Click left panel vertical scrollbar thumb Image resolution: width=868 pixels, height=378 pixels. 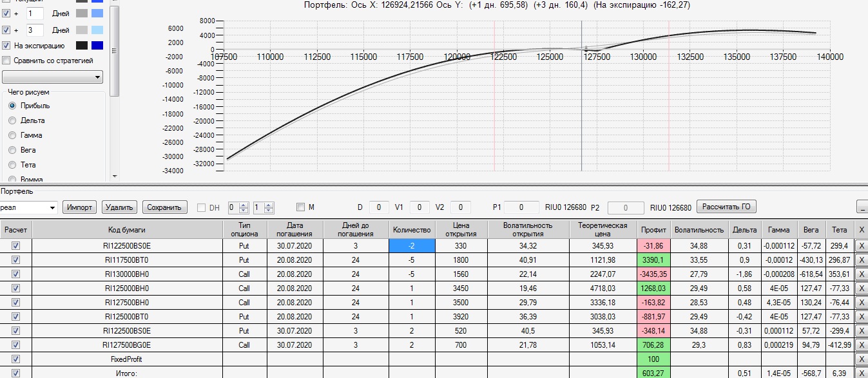click(114, 52)
